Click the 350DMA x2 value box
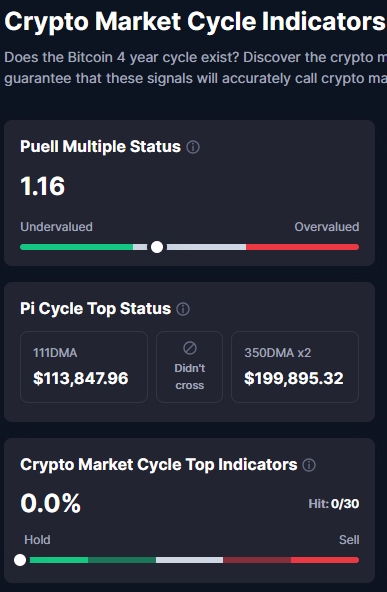Screen dimensions: 387x592 pyautogui.click(x=294, y=367)
